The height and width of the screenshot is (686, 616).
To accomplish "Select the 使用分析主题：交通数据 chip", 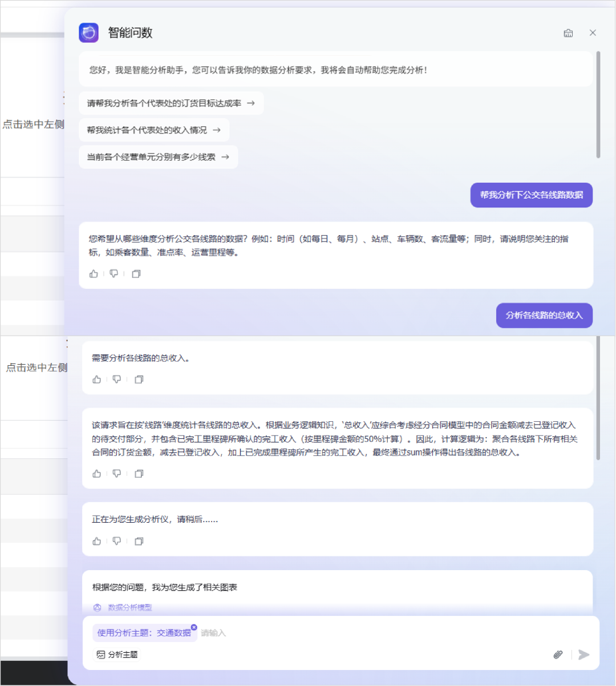I will [x=142, y=633].
